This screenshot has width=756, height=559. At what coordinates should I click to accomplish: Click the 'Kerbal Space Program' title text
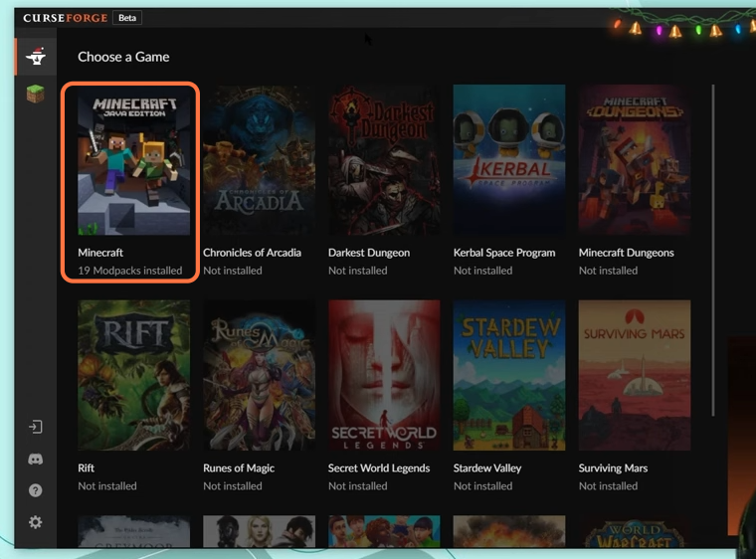point(504,253)
